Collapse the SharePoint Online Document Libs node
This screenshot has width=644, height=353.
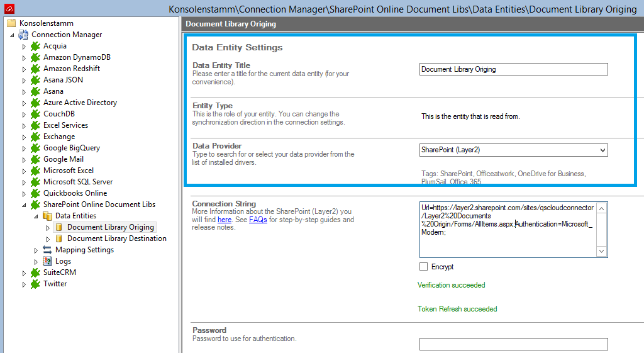pos(25,205)
